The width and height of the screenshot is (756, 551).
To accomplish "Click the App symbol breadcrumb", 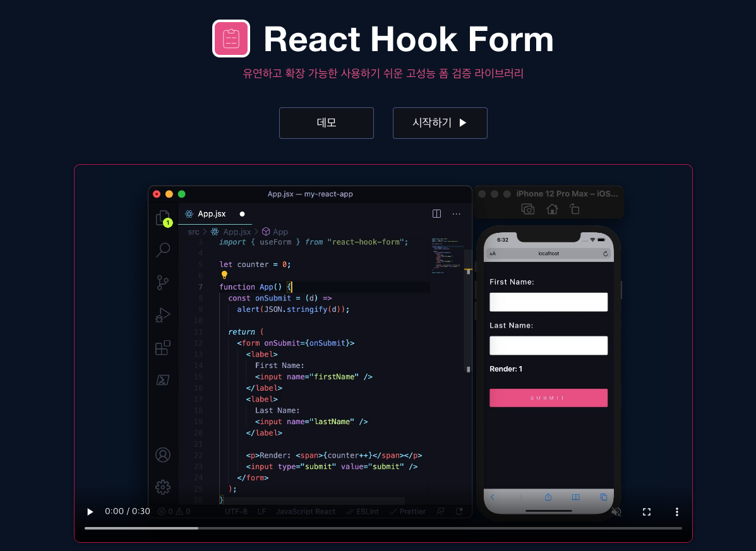I will tap(280, 232).
